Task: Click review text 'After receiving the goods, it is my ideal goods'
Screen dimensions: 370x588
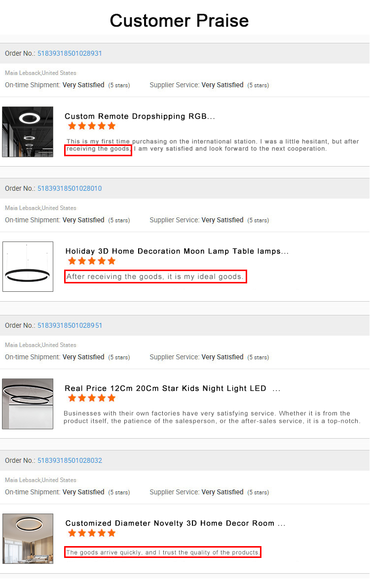Action: 155,277
